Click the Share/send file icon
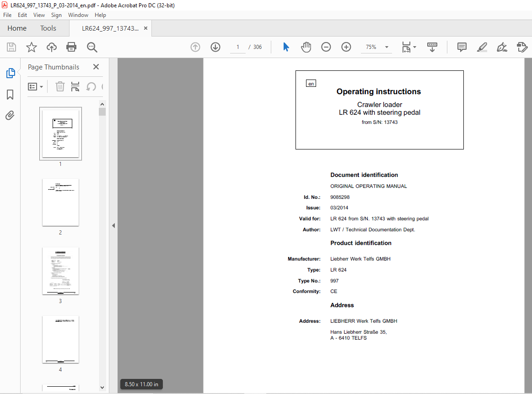The image size is (532, 394). [x=522, y=47]
